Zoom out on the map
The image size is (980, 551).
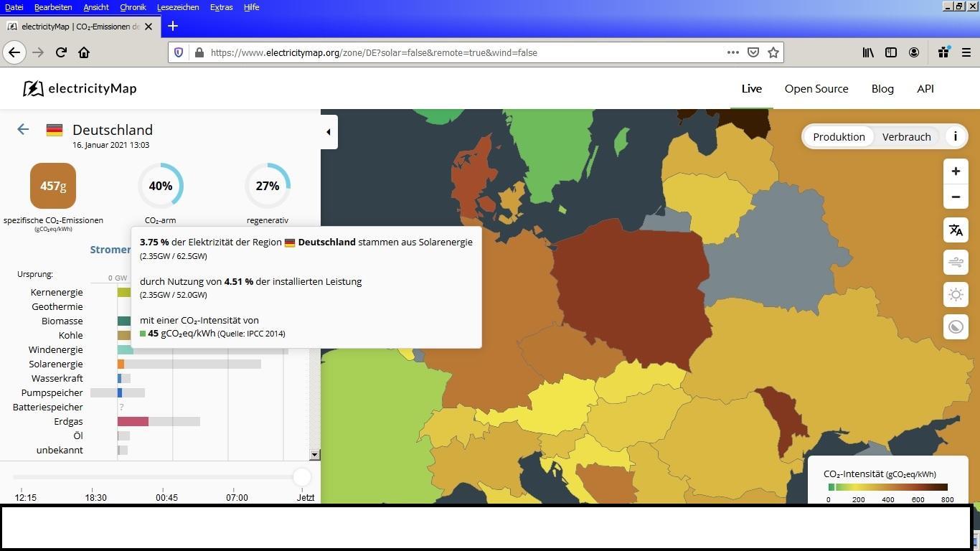click(x=956, y=197)
